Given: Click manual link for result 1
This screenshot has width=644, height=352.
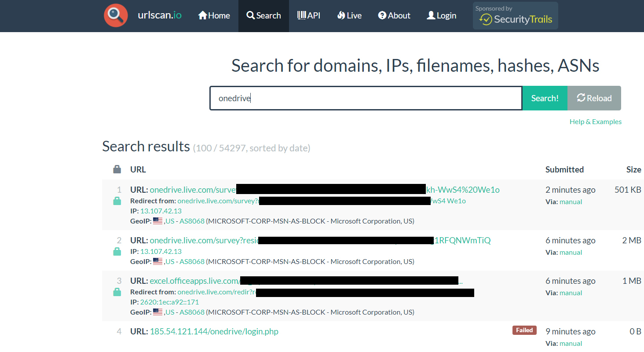Looking at the screenshot, I should click(571, 202).
